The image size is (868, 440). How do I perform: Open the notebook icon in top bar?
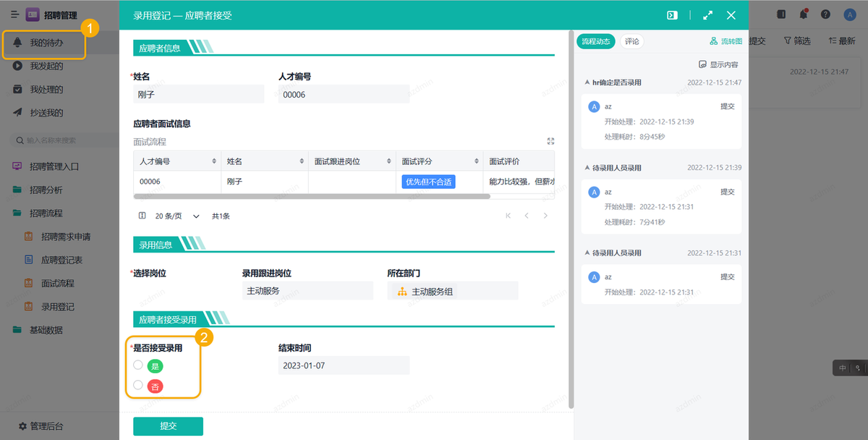tap(781, 14)
